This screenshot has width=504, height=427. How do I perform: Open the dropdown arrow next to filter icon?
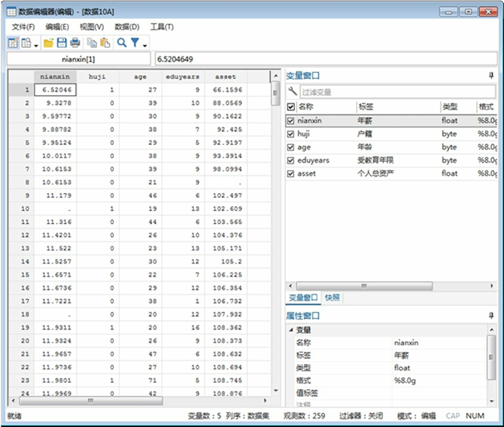pos(144,44)
